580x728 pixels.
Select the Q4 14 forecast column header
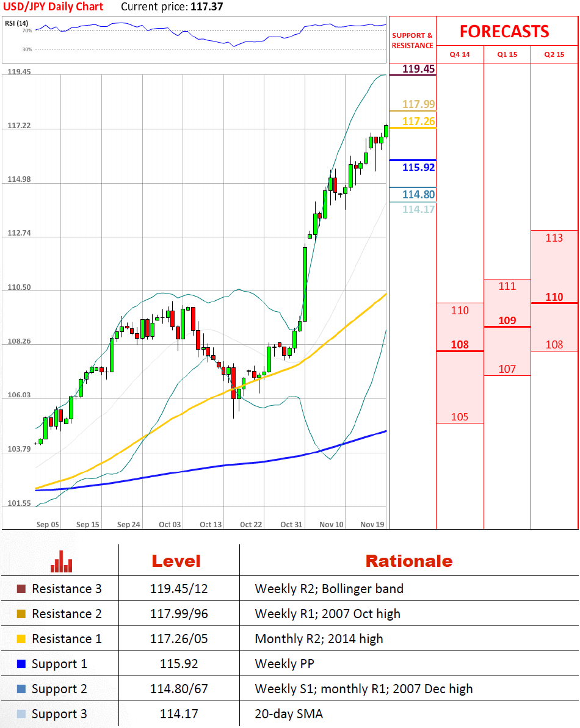tap(460, 54)
